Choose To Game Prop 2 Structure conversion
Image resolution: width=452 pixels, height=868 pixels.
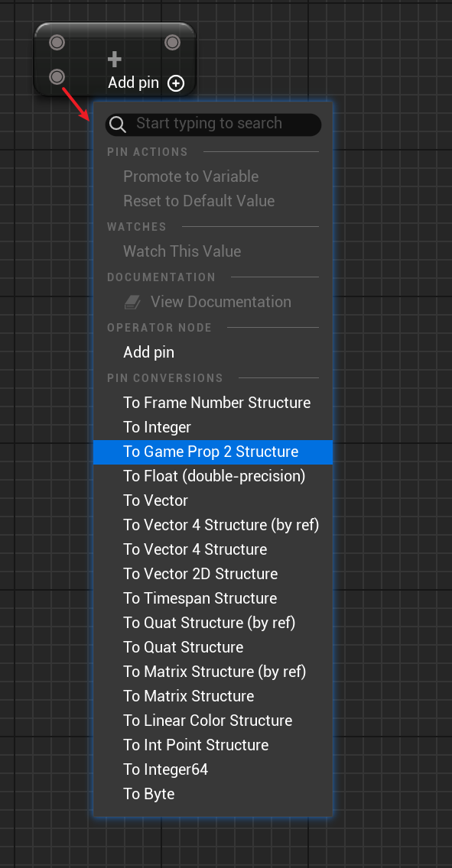pos(213,452)
